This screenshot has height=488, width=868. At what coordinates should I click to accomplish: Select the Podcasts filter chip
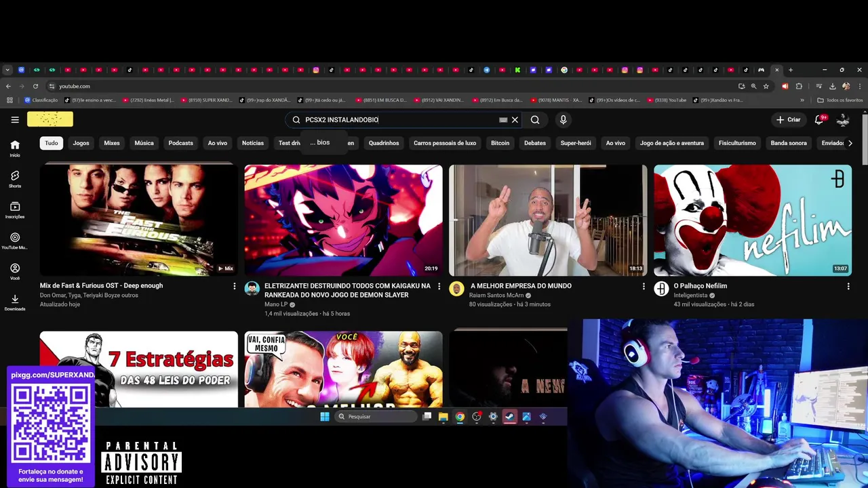pyautogui.click(x=181, y=143)
